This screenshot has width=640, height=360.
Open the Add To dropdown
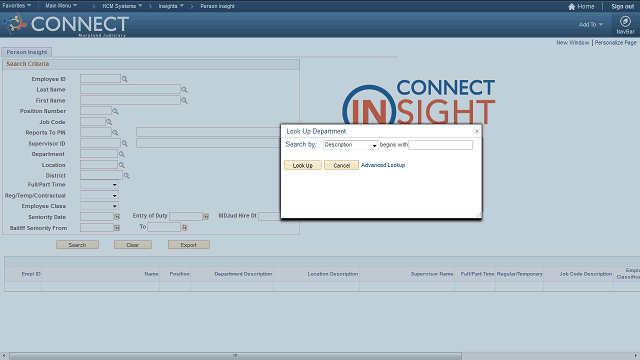pyautogui.click(x=591, y=24)
